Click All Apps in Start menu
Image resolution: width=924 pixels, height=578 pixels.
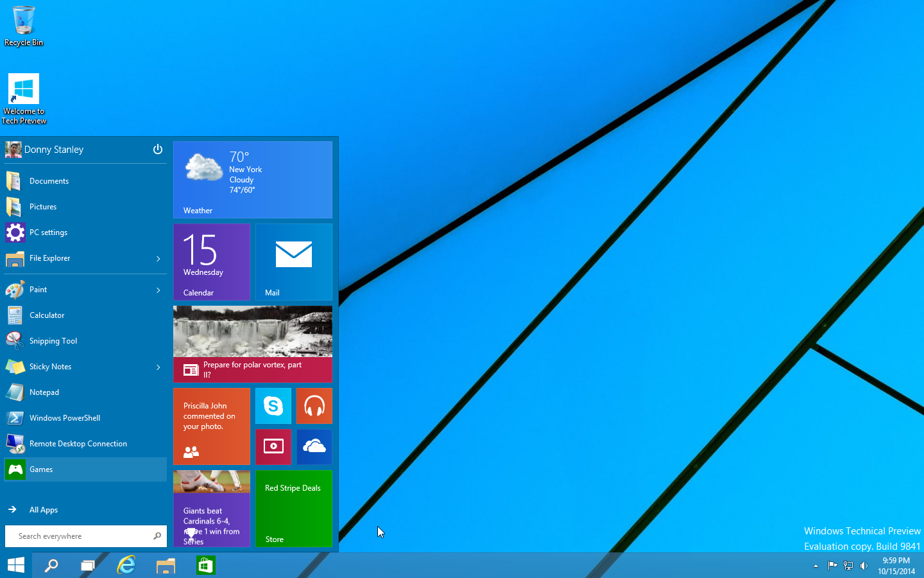(x=43, y=510)
